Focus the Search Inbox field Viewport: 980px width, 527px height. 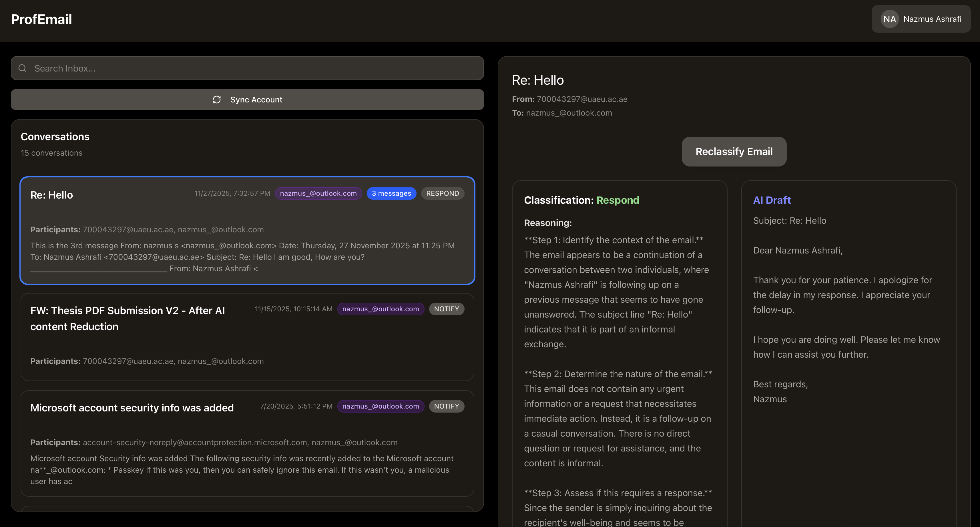click(247, 68)
